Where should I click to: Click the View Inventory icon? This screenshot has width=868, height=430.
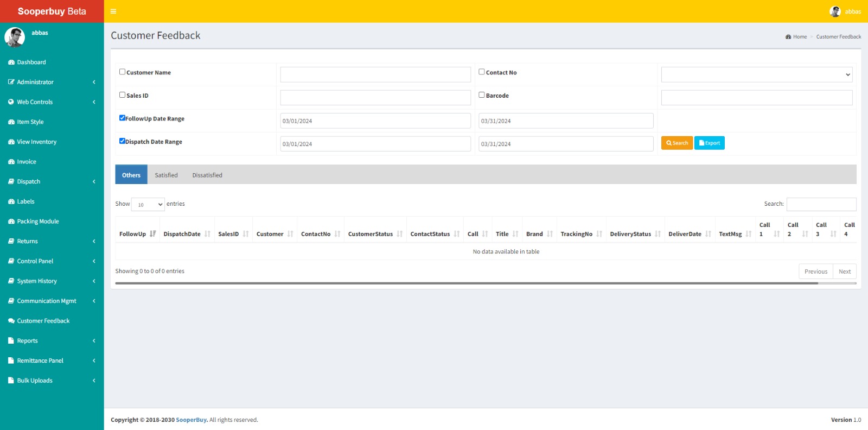coord(11,142)
